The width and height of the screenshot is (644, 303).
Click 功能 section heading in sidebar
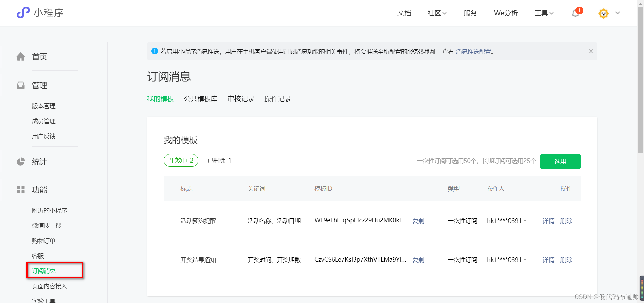pos(39,190)
